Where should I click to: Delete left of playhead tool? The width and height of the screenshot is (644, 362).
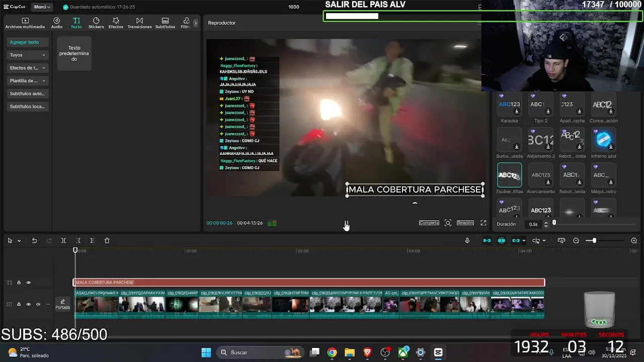click(x=78, y=241)
